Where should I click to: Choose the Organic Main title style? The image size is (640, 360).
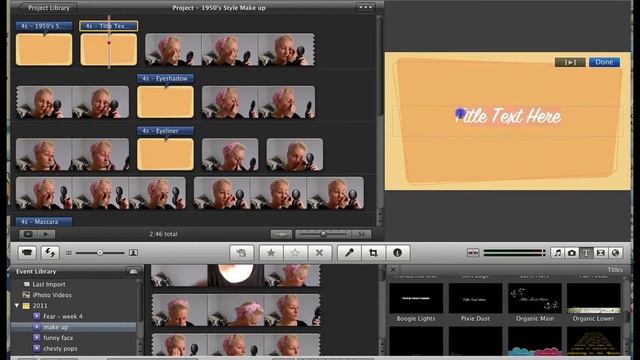(535, 303)
